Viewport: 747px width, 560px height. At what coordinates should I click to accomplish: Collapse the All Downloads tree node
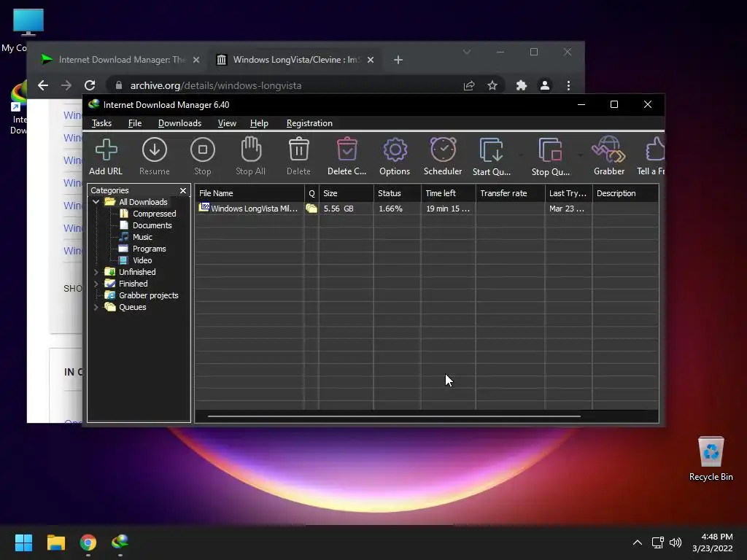click(x=96, y=202)
